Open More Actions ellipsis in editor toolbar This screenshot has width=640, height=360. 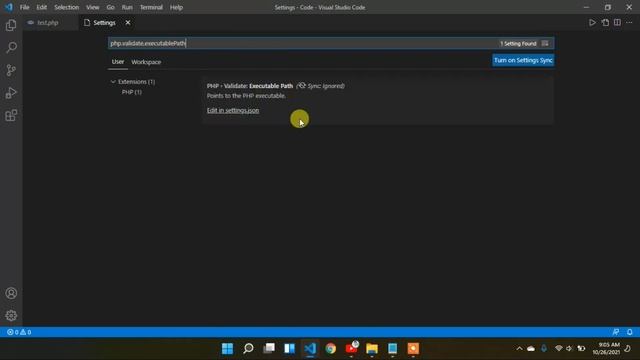(629, 23)
